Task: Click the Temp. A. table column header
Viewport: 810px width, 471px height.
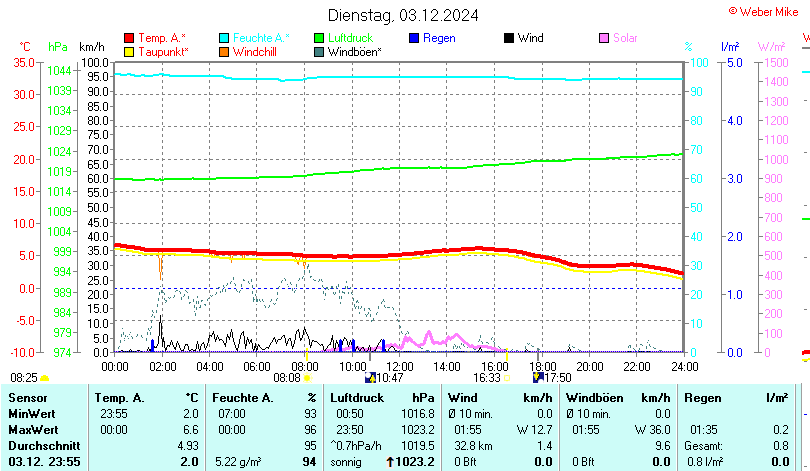Action: 119,398
